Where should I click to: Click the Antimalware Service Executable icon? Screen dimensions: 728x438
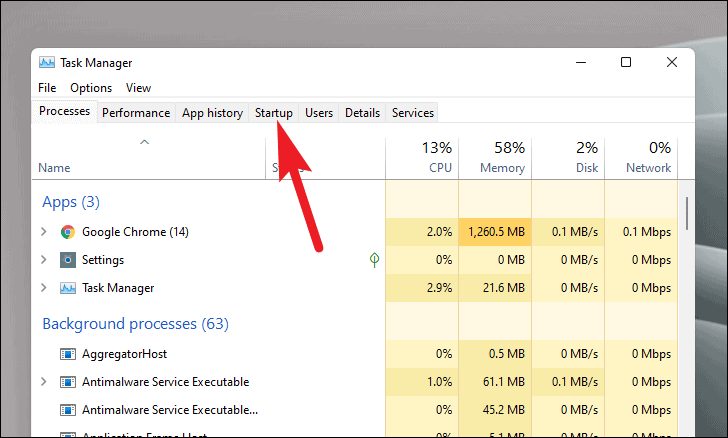(x=68, y=382)
